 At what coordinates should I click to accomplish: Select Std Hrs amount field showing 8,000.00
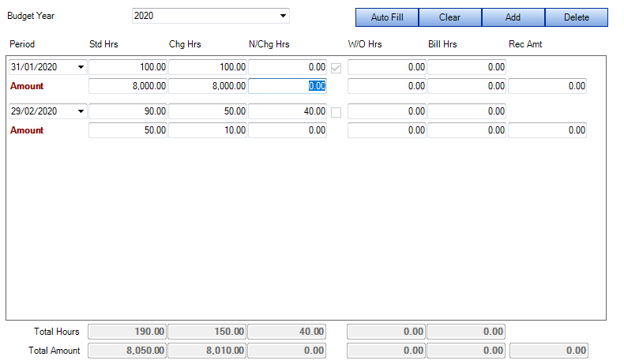[128, 86]
